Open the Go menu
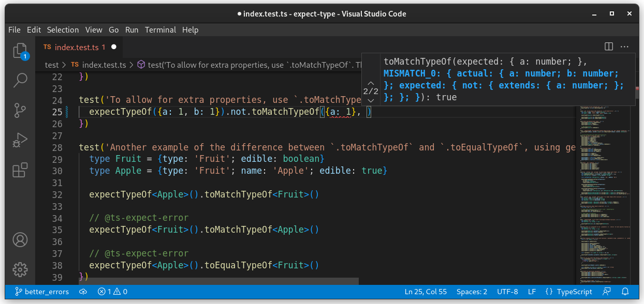Screen dimensions: 644x304 click(114, 30)
